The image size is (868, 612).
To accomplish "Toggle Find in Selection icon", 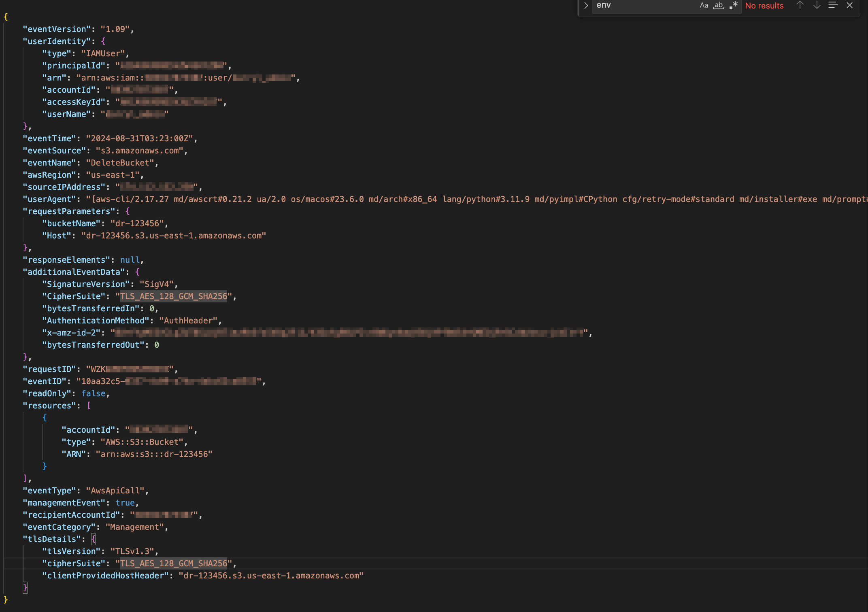I will 833,5.
